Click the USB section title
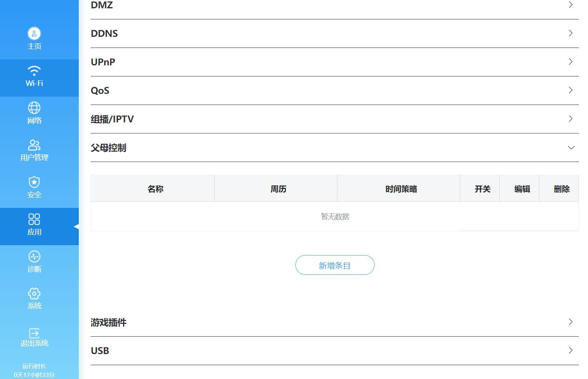 click(100, 351)
